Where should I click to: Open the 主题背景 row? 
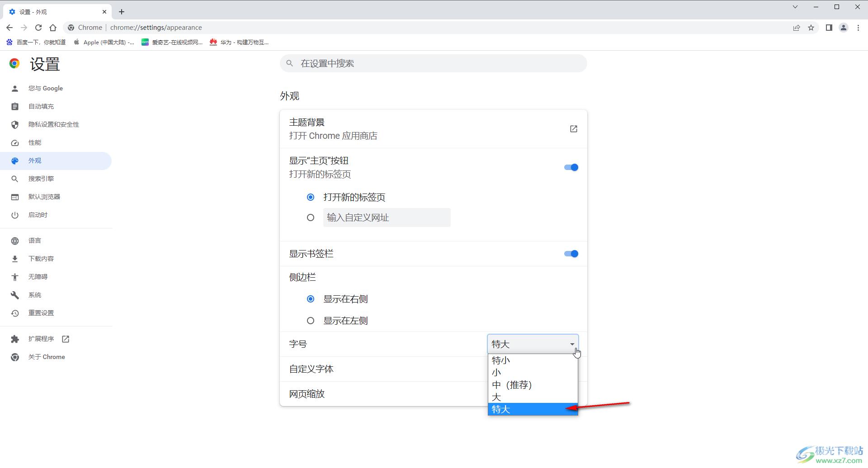coord(434,129)
